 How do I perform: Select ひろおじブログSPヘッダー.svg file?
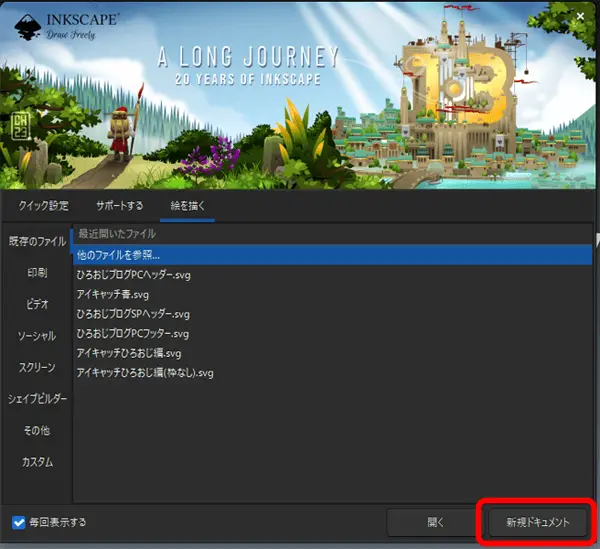[x=333, y=314]
